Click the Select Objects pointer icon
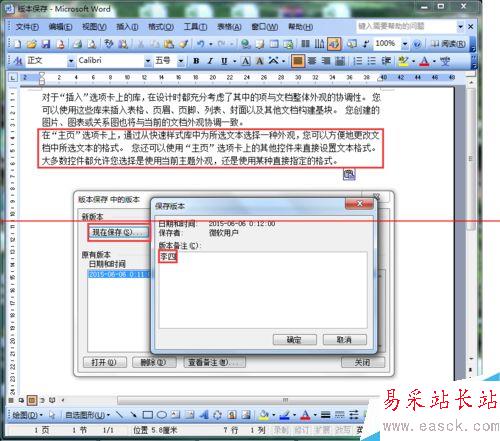 tap(52, 415)
